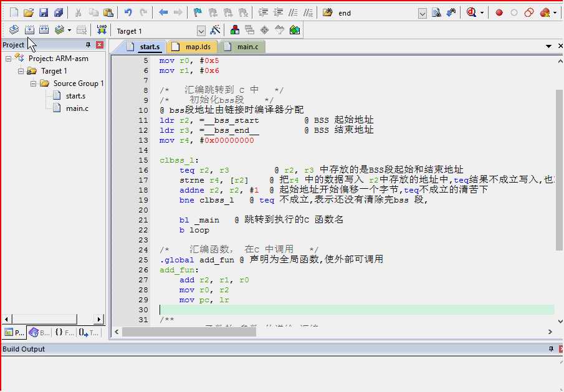564x392 pixels.
Task: Click the editor horizontal scrollbar thumb
Action: coord(189,332)
